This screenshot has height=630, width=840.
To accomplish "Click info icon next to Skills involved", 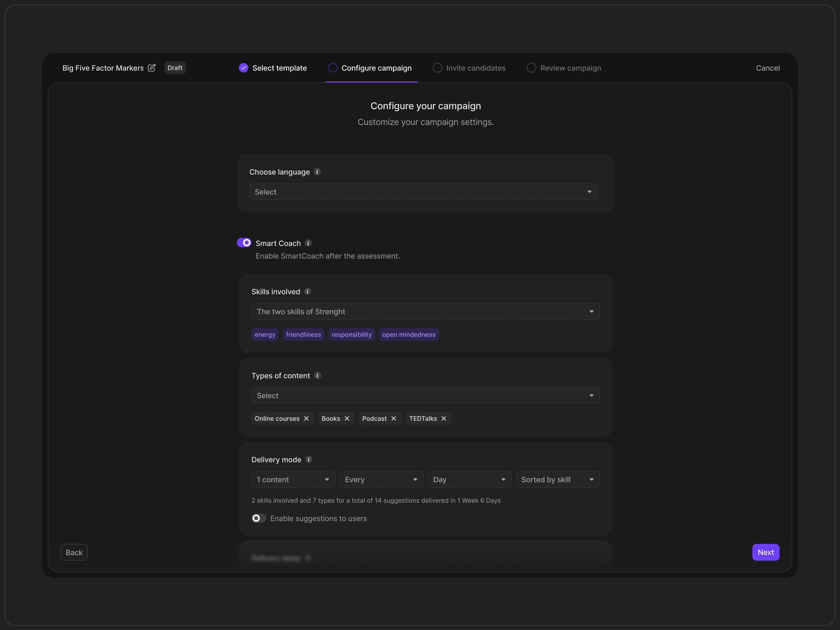I will click(x=308, y=292).
